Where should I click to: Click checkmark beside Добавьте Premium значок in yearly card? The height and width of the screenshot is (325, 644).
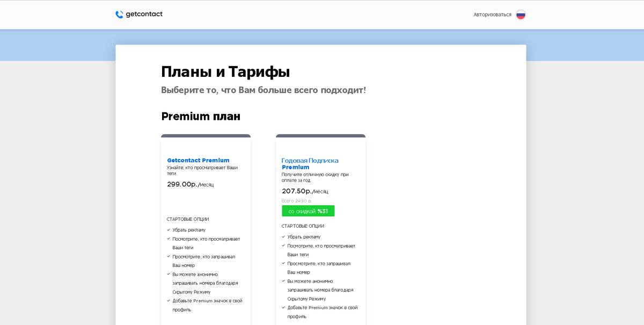(283, 308)
